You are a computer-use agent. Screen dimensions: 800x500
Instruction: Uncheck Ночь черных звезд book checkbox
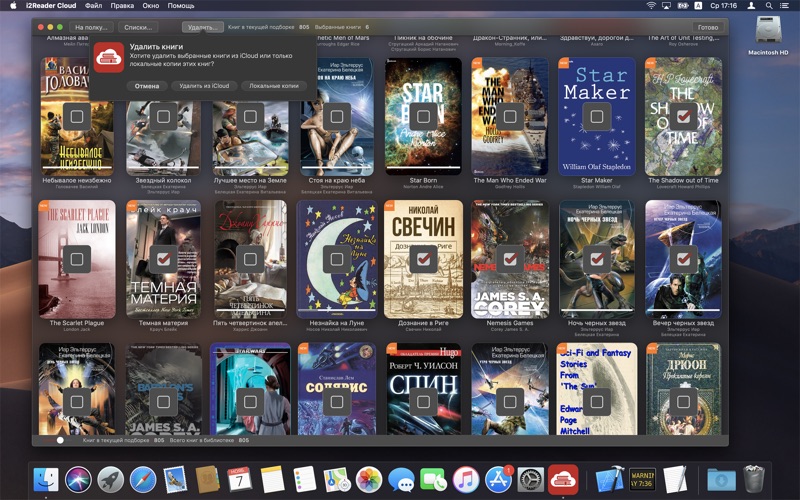click(x=596, y=259)
